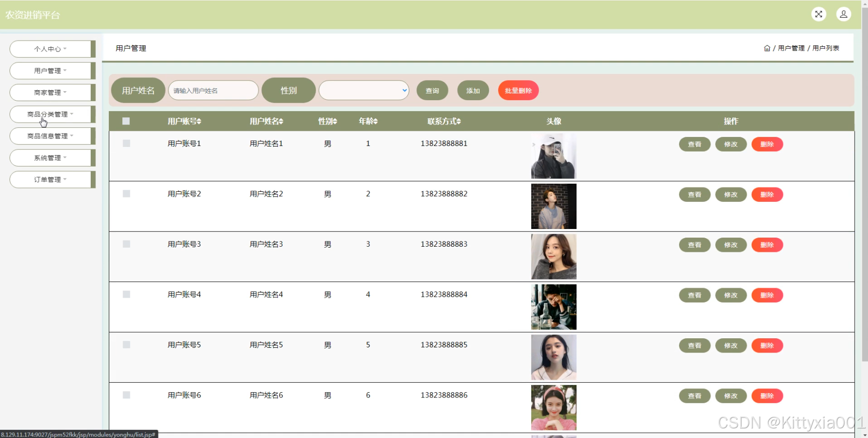Sort by 年龄 column sort icon
The width and height of the screenshot is (868, 438).
click(376, 122)
